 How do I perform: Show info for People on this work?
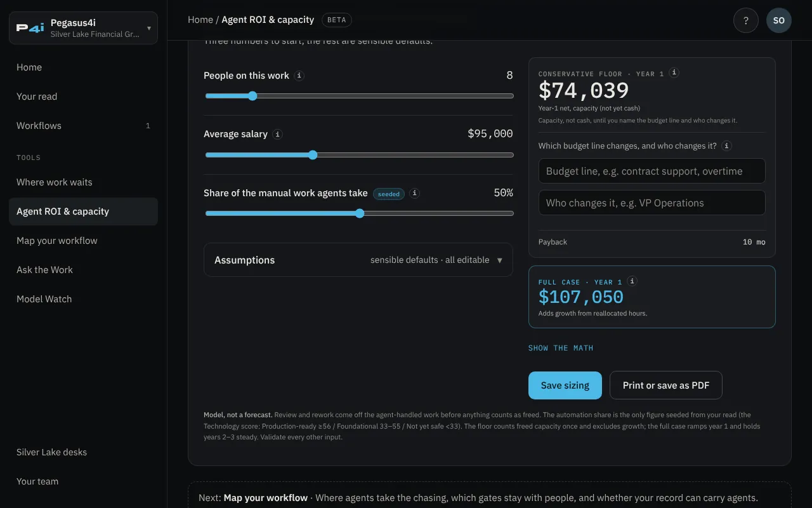pos(299,76)
